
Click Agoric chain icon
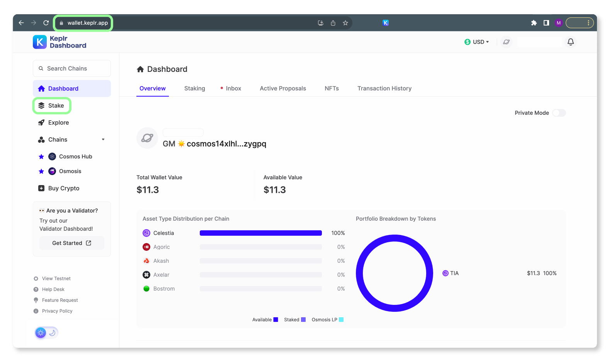146,247
